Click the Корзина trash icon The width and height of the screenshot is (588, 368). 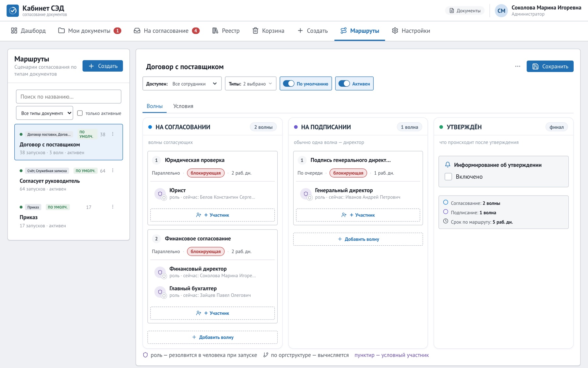pos(255,31)
